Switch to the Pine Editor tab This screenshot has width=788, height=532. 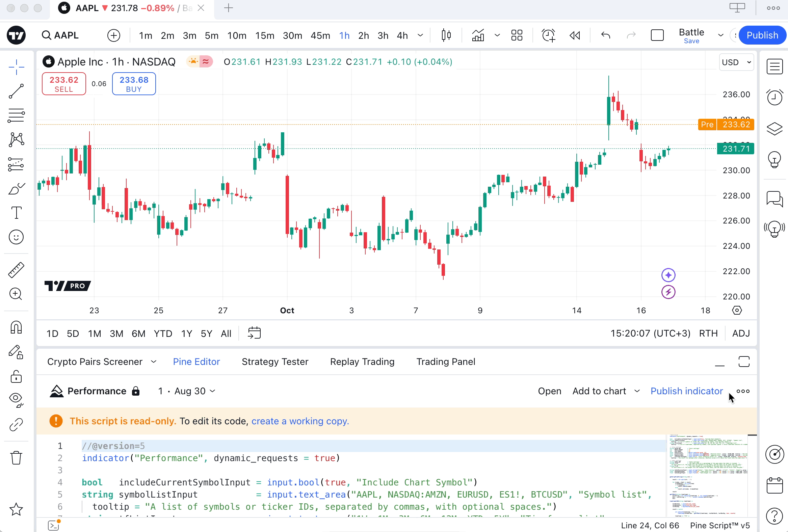coord(196,362)
